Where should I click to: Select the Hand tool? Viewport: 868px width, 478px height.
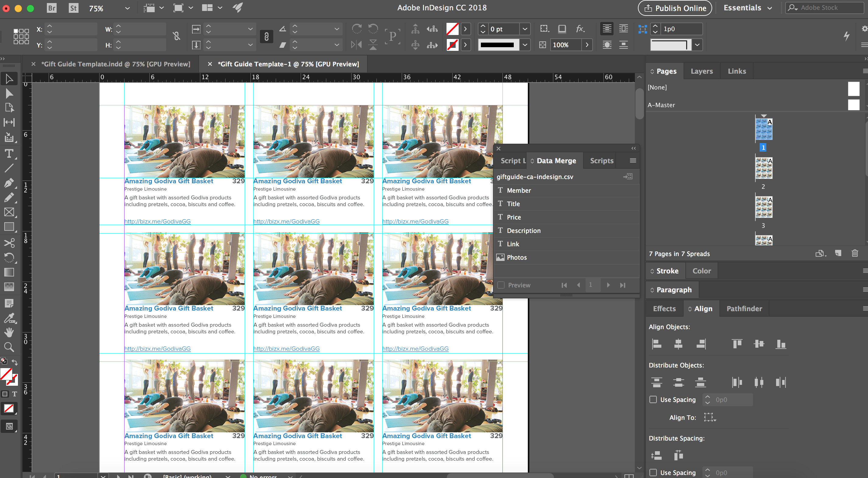[x=9, y=332]
